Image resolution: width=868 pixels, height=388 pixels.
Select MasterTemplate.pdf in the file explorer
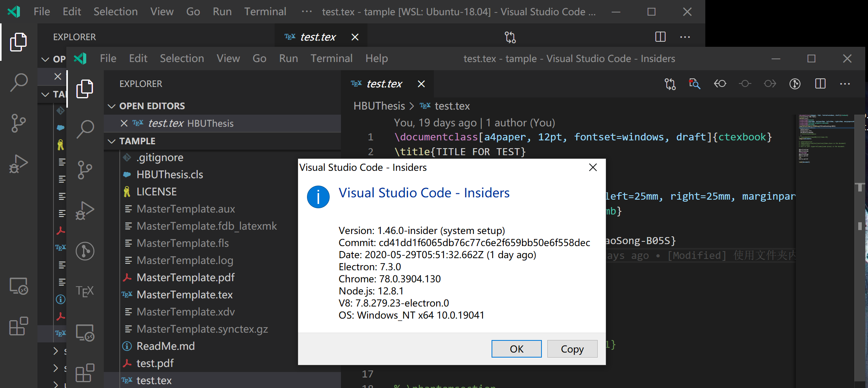pos(185,277)
